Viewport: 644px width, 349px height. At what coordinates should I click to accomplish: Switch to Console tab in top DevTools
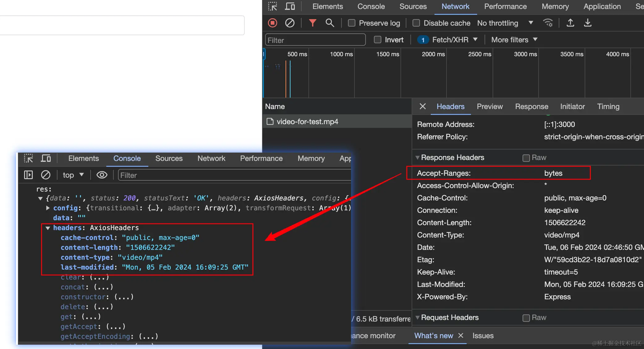pyautogui.click(x=371, y=6)
